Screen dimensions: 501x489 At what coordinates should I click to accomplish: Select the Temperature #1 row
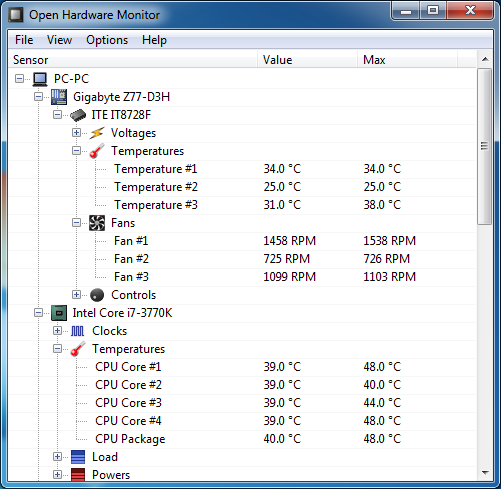(243, 169)
